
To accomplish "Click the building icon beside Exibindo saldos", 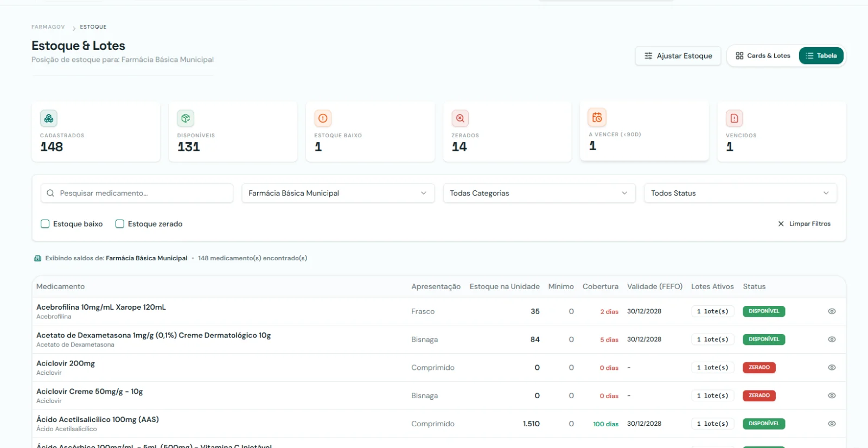I will (x=37, y=258).
